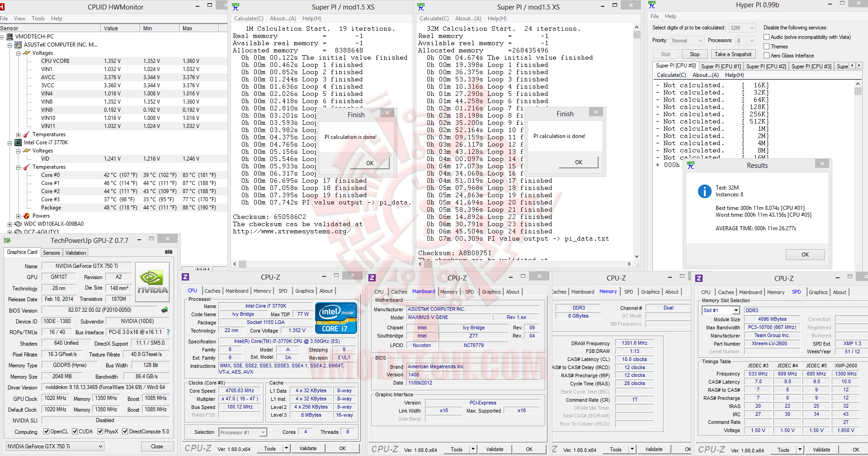The height and width of the screenshot is (456, 868).
Task: Click the ASUSTeK motherboard icon in HWMonitor
Action: [18, 45]
